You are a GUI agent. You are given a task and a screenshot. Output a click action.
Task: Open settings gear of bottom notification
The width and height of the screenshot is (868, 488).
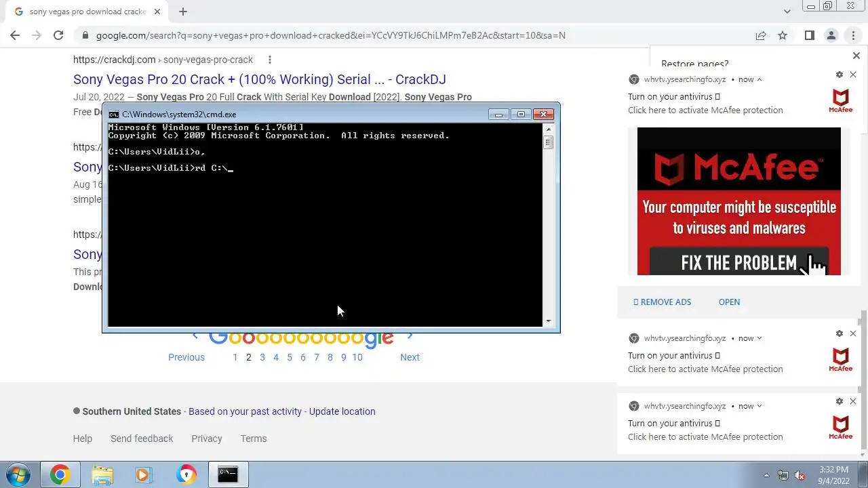click(840, 401)
